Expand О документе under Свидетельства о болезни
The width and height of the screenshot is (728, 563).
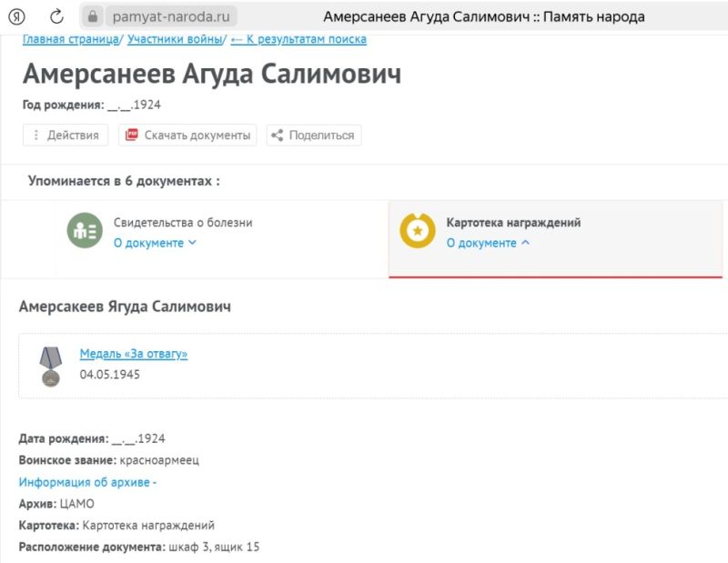[155, 243]
